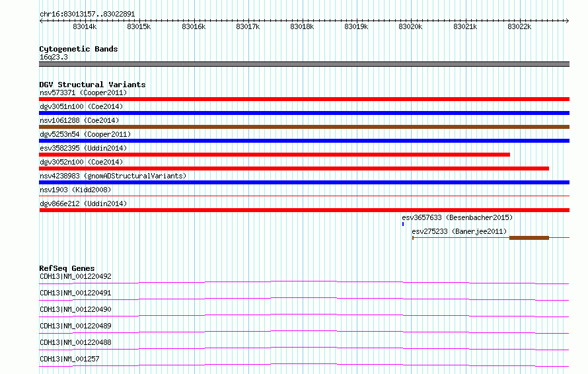Viewport: 588px width, 374px height.
Task: Open transcript CDH13|NM_001220491 label
Action: [75, 293]
